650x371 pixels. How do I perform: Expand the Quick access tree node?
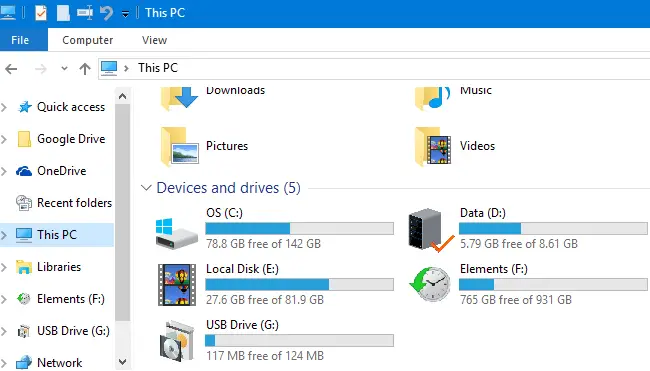(4, 107)
